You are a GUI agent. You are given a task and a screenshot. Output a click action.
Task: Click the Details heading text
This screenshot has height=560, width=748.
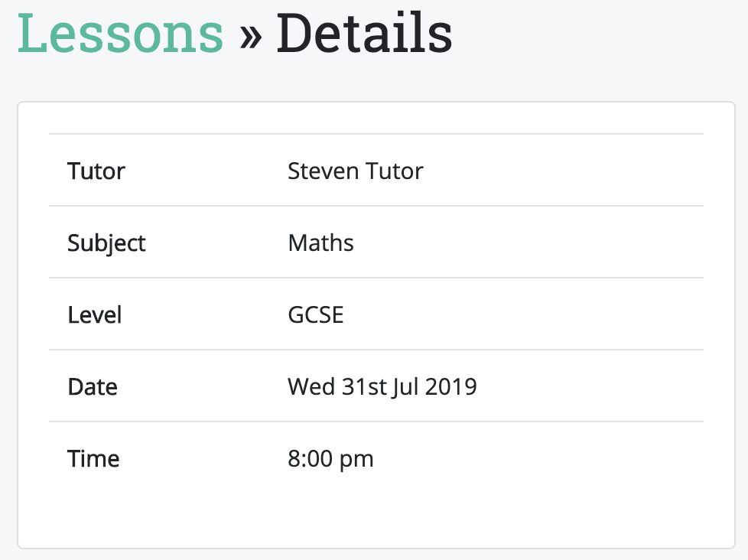pos(364,34)
